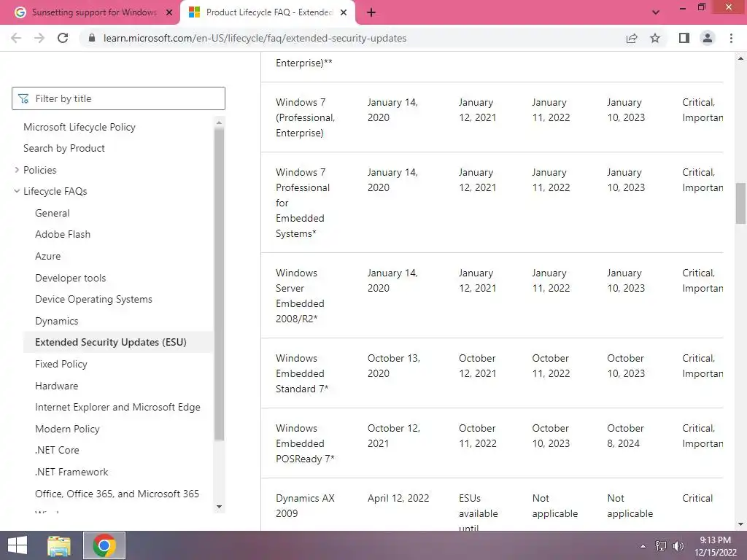Open Microsoft Lifecycle Policy link
The height and width of the screenshot is (560, 747).
coord(80,127)
